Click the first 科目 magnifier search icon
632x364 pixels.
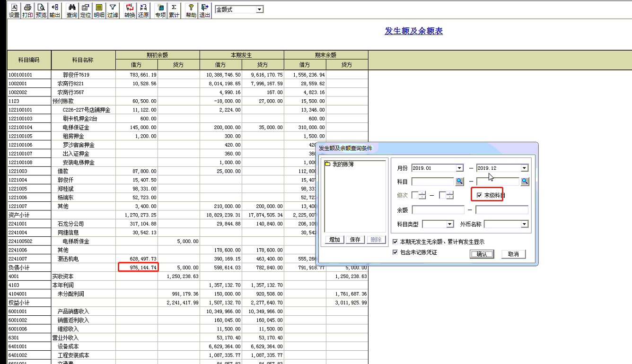tap(459, 182)
